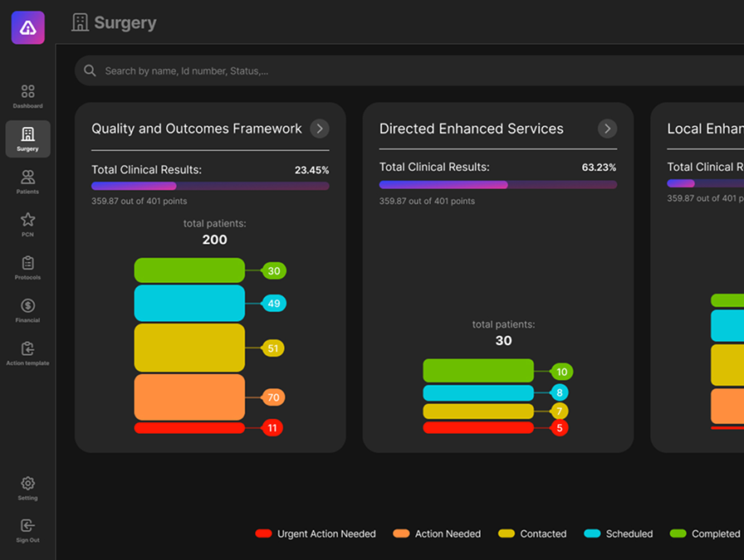Click the Quality Framework clinical results progress bar

tap(210, 186)
